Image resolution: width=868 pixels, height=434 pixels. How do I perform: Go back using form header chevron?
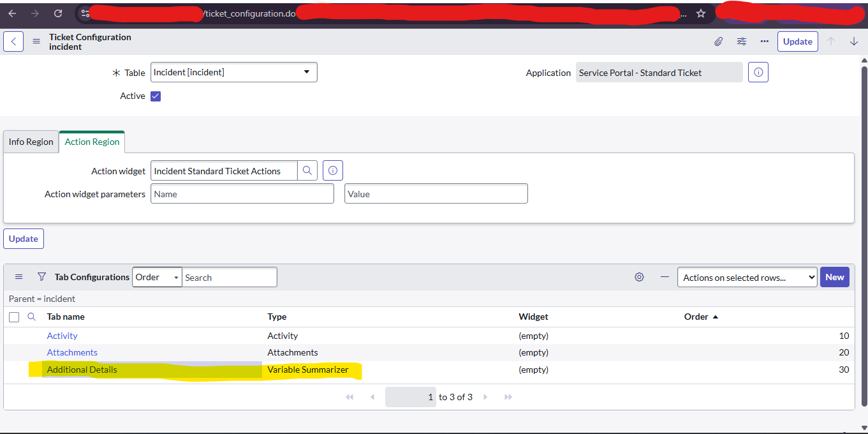click(x=13, y=41)
